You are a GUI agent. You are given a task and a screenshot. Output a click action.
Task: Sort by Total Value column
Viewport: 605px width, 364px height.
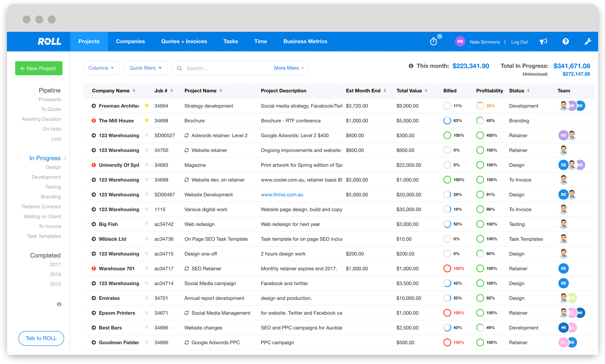(426, 91)
